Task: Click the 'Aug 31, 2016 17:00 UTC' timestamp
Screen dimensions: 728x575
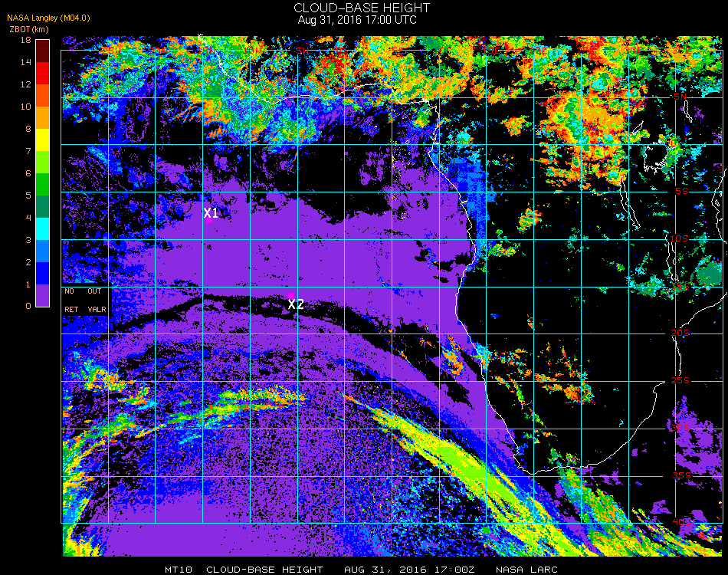Action: click(357, 20)
